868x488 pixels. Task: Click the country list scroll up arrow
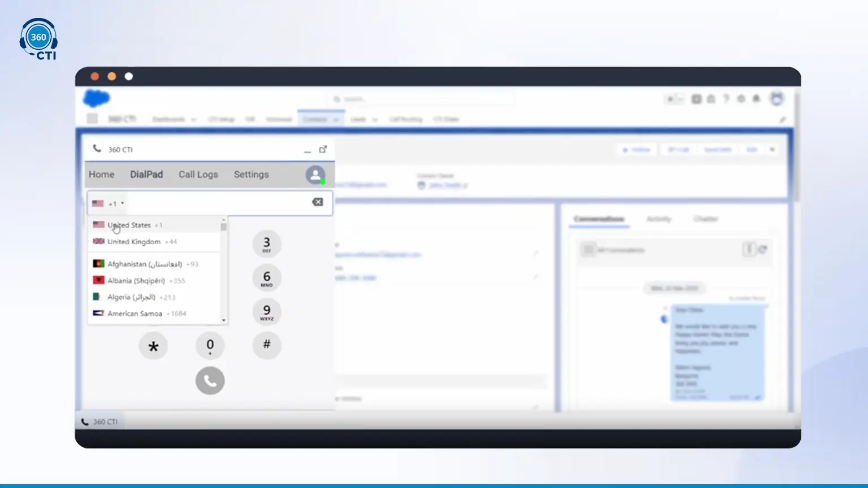click(x=224, y=220)
